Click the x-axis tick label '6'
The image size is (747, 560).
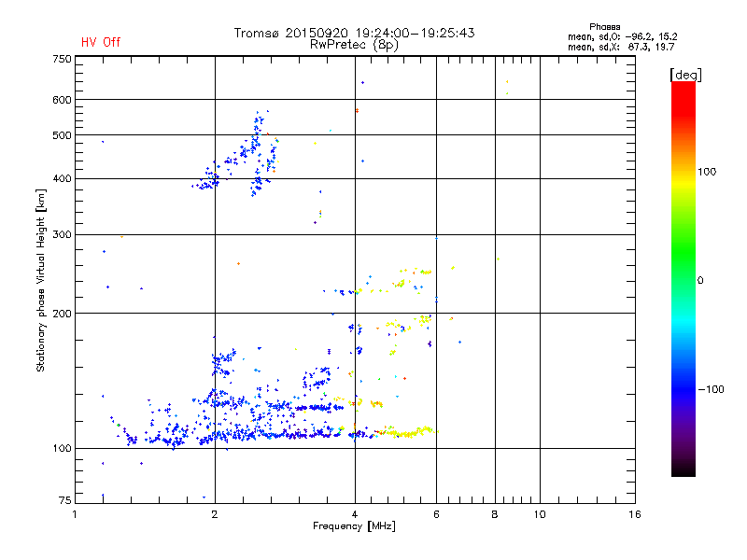coord(436,514)
